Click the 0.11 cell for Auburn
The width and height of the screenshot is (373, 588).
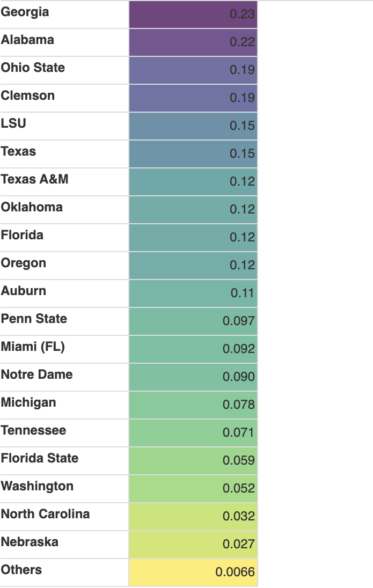tap(193, 293)
